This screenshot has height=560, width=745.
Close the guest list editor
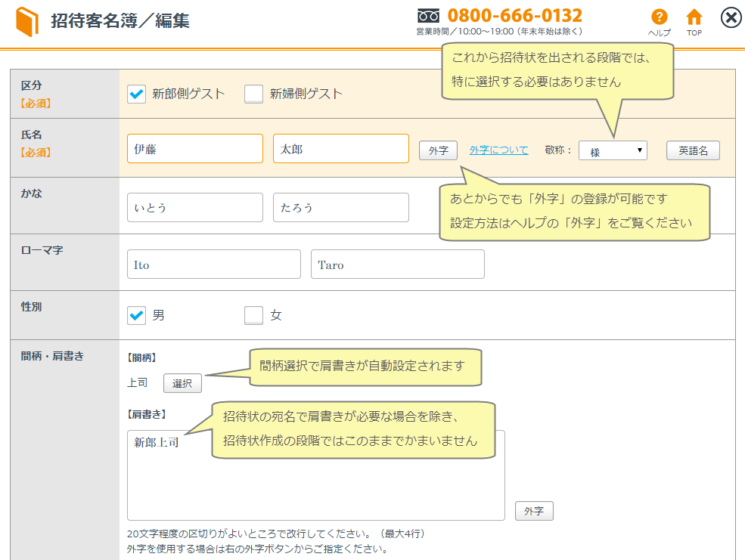point(731,18)
